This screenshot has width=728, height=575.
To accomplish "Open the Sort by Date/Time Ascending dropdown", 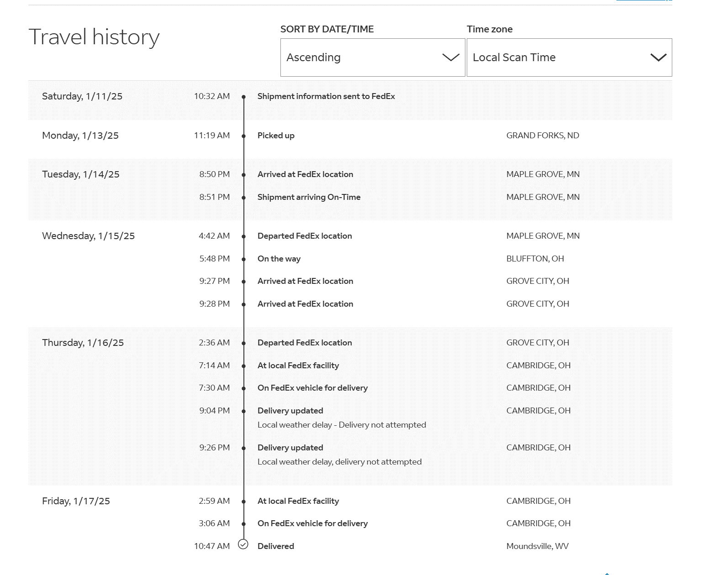I will [x=373, y=57].
